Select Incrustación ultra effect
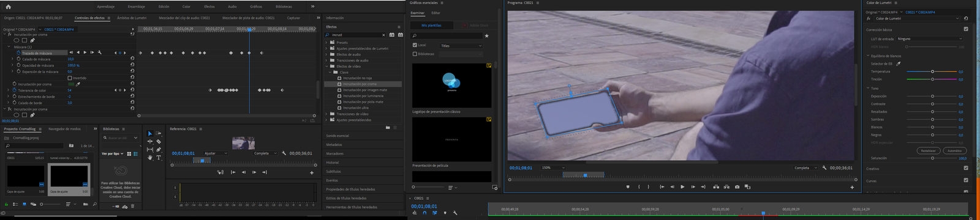Image resolution: width=980 pixels, height=220 pixels. [356, 108]
